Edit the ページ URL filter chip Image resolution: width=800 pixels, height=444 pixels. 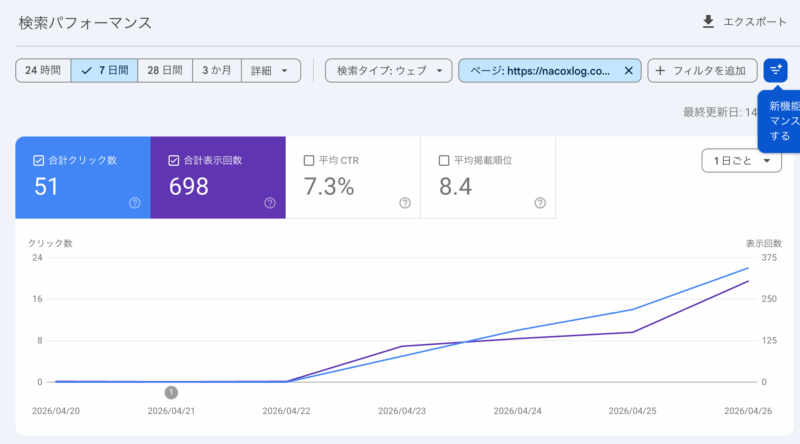(540, 70)
